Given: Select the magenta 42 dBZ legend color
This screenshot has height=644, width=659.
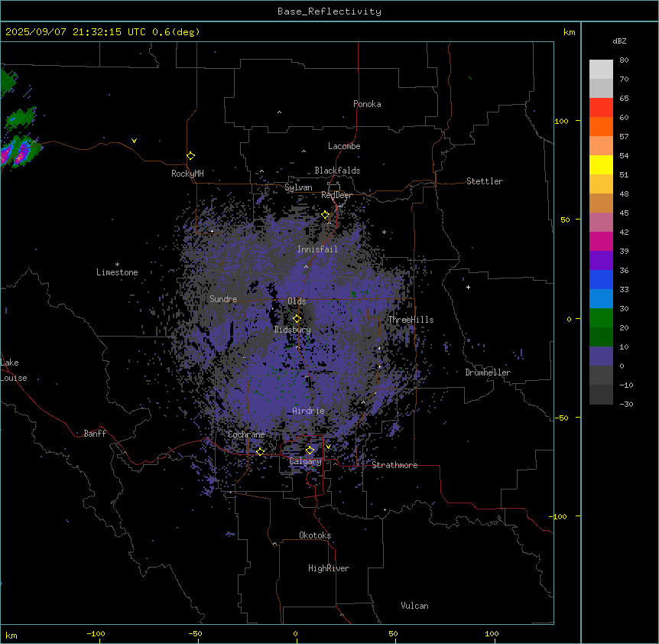Looking at the screenshot, I should [601, 241].
